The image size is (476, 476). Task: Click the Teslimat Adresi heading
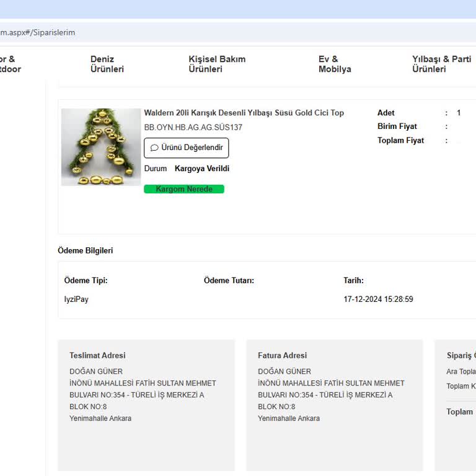pyautogui.click(x=97, y=356)
